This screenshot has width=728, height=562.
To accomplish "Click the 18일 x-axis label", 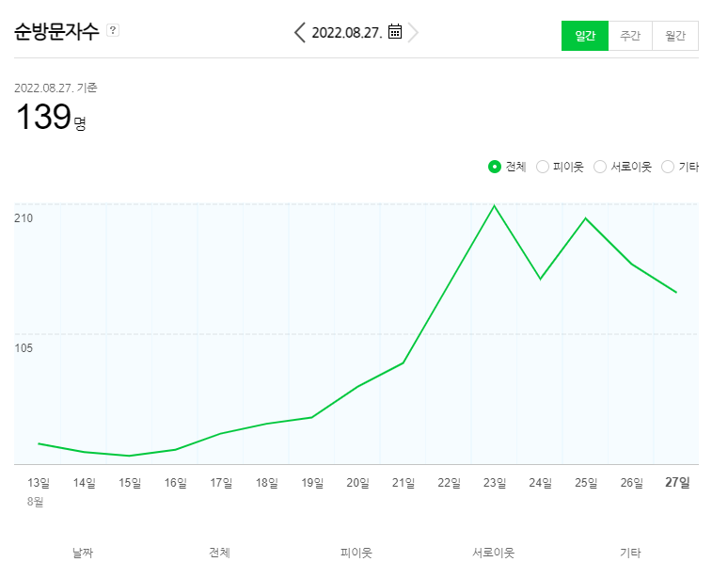I will 266,483.
